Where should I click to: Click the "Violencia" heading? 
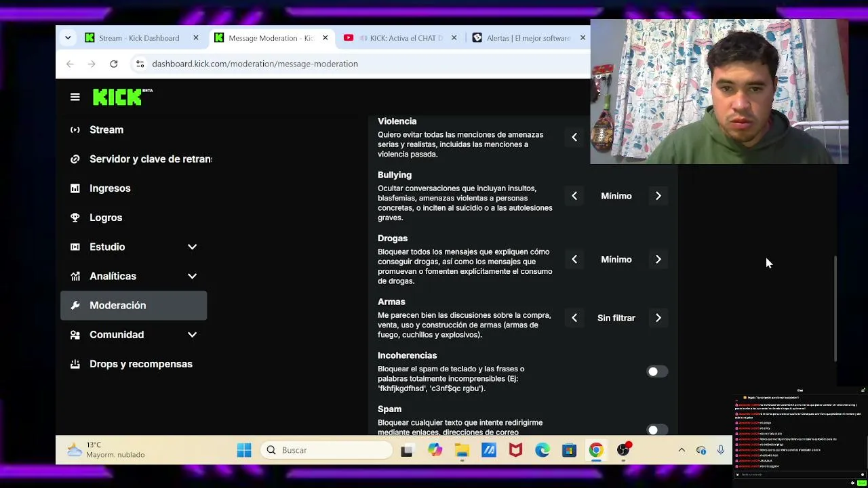point(397,121)
